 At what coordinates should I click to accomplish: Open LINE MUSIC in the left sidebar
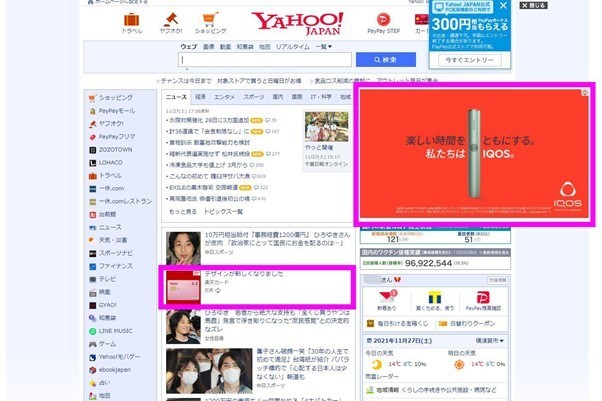(x=111, y=331)
